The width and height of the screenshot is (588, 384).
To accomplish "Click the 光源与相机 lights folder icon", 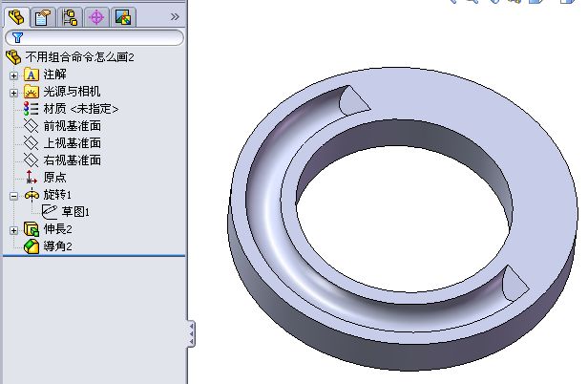I will [31, 92].
